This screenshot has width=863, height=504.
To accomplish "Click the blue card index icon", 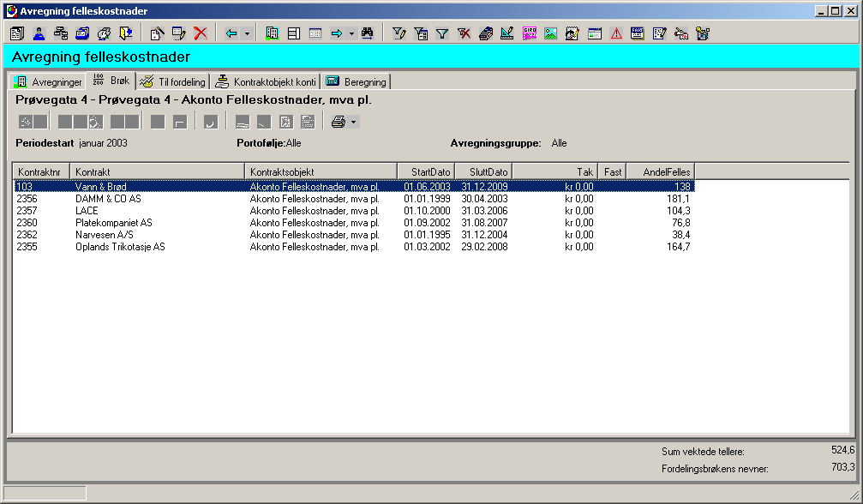I will tap(82, 33).
